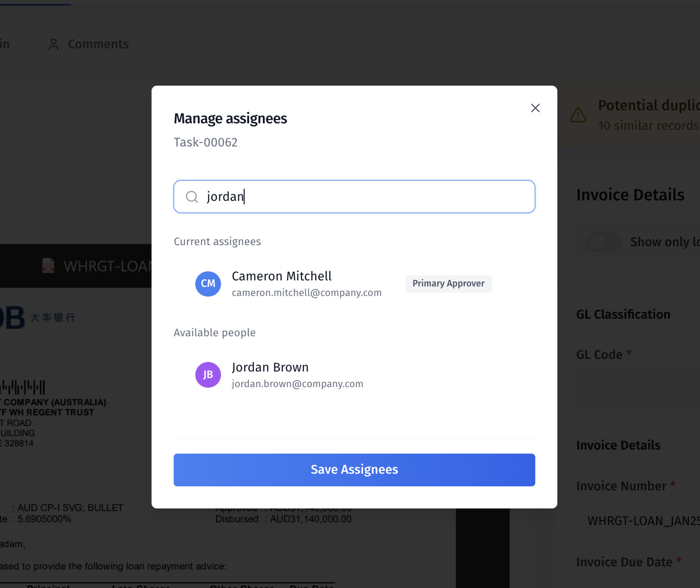Image resolution: width=700 pixels, height=588 pixels.
Task: Click the search magnifier icon
Action: click(x=192, y=197)
